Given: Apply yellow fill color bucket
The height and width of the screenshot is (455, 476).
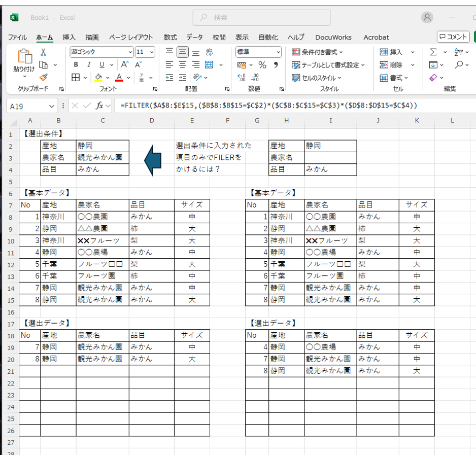Looking at the screenshot, I should tap(98, 78).
